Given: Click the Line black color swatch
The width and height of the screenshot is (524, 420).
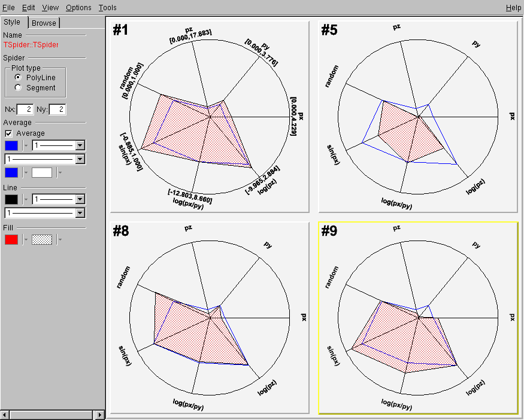Looking at the screenshot, I should [11, 199].
